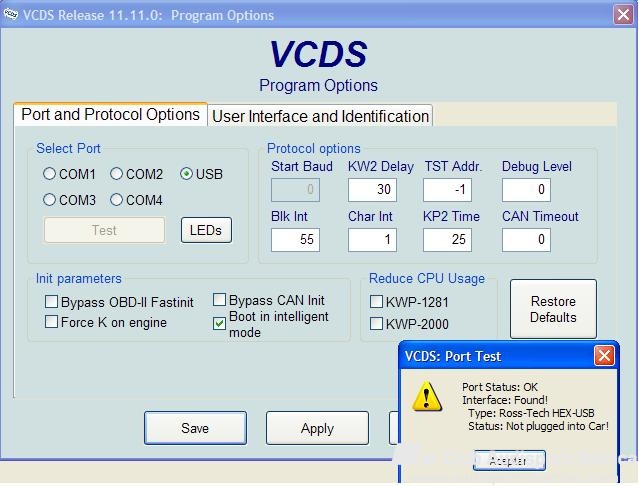Image resolution: width=639 pixels, height=486 pixels.
Task: Click the 'Port Status: OK' text
Action: [x=500, y=387]
